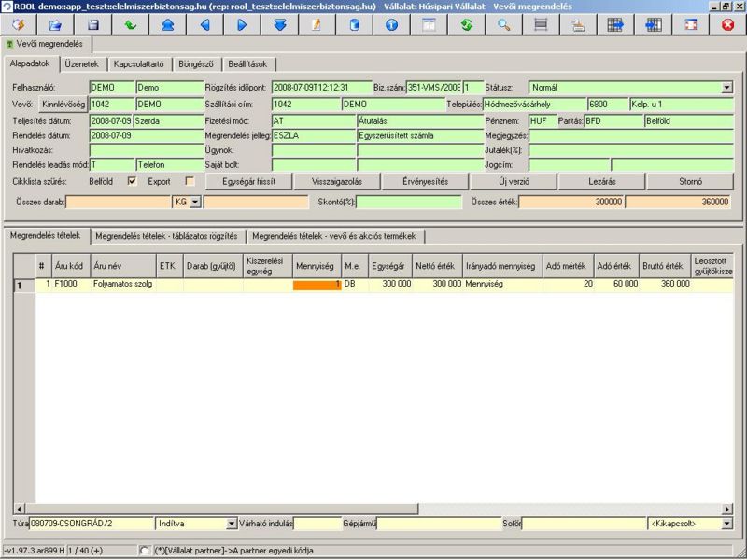
Task: Click the open folder toolbar icon
Action: click(x=55, y=24)
